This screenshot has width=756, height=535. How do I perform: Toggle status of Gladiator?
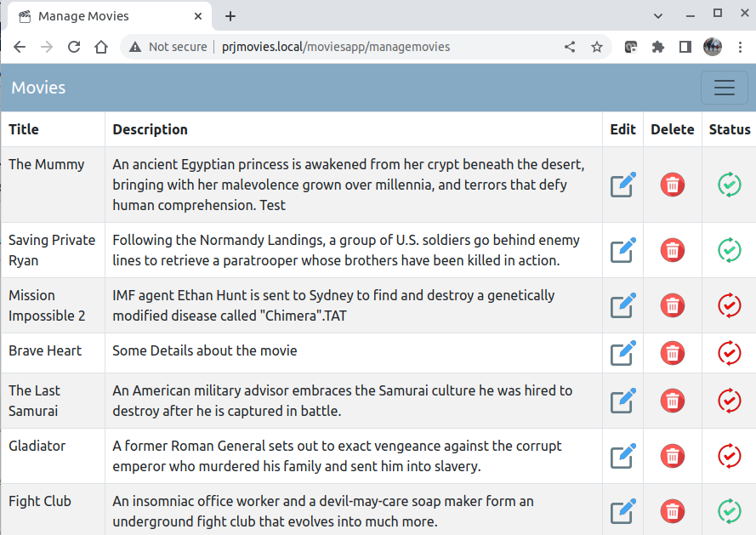click(x=730, y=456)
